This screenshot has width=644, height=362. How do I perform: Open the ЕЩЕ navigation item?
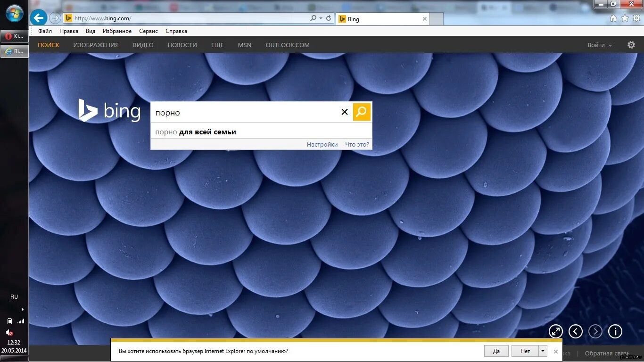[x=217, y=45]
